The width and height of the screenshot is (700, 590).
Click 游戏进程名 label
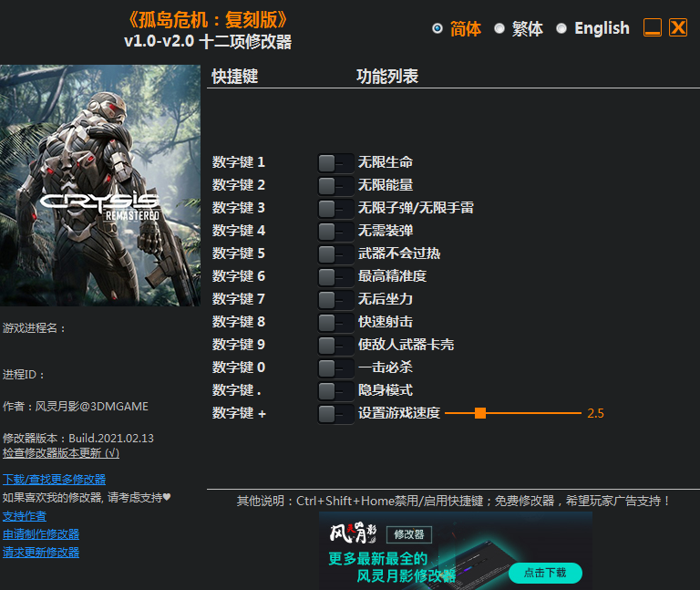click(x=35, y=328)
